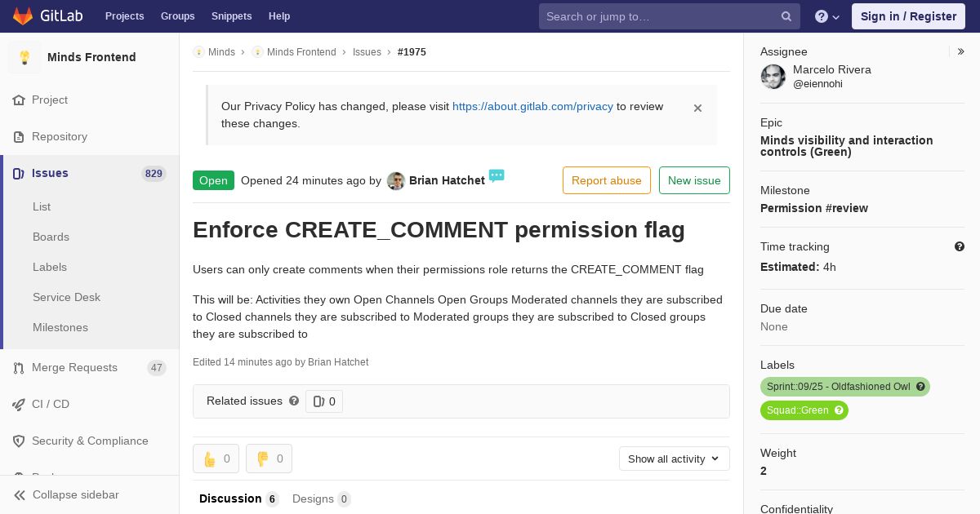Open the Help menu item

279,16
